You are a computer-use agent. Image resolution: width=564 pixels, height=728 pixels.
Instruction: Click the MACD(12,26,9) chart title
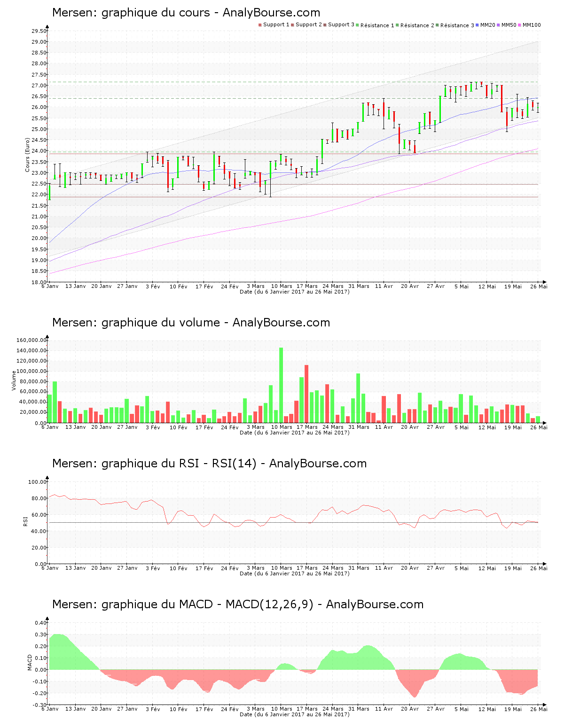tap(238, 604)
